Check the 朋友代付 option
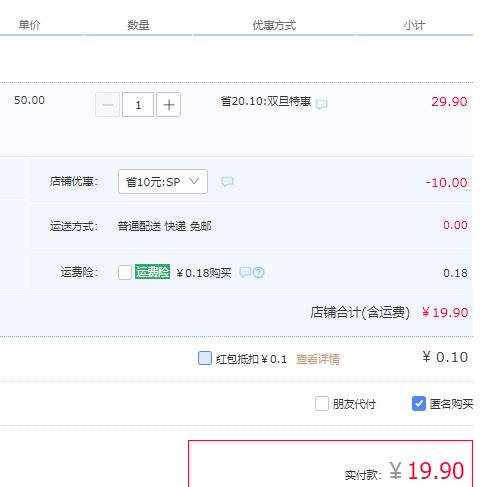The width and height of the screenshot is (488, 487). [x=322, y=404]
